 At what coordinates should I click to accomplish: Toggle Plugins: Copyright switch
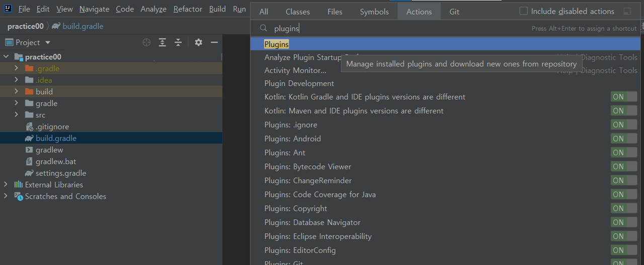[x=624, y=209]
